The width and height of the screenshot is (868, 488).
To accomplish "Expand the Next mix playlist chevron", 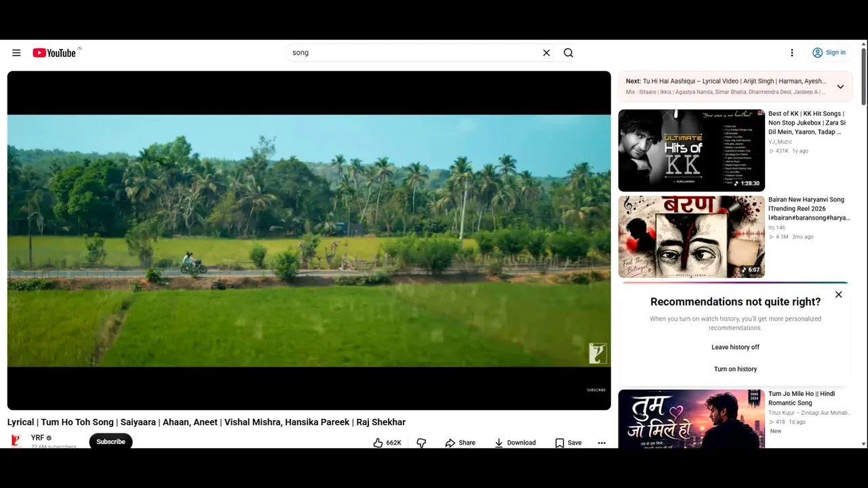I will tap(840, 87).
